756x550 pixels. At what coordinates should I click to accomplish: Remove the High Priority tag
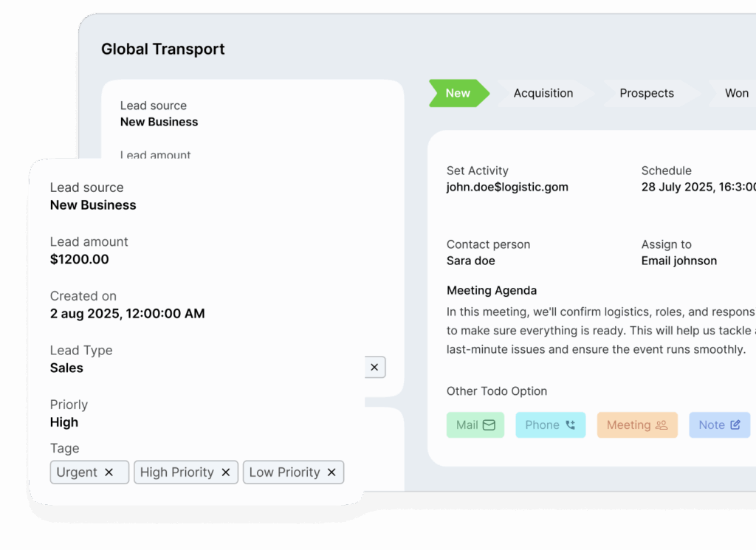coord(226,472)
